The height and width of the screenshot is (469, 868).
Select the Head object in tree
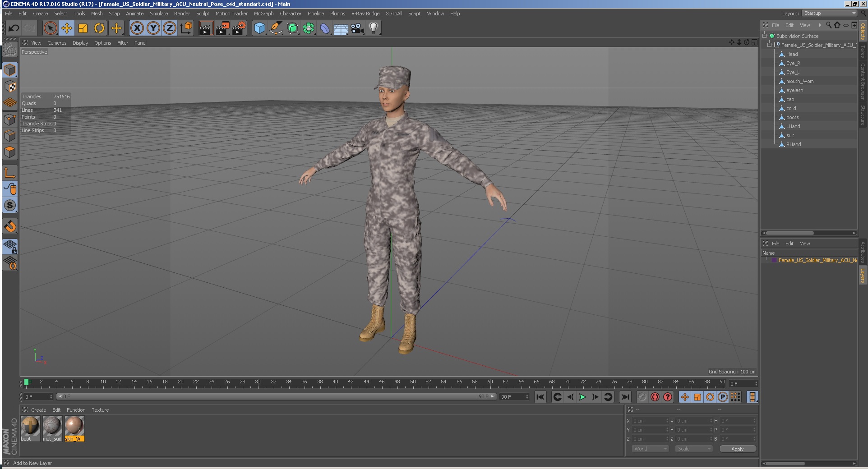[792, 54]
